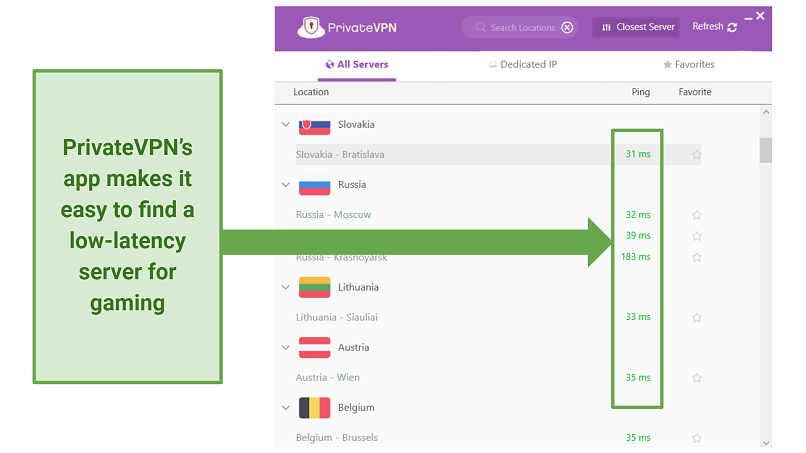Select the Russia - Moscow server
Image resolution: width=806 pixels, height=453 pixels.
(x=333, y=215)
